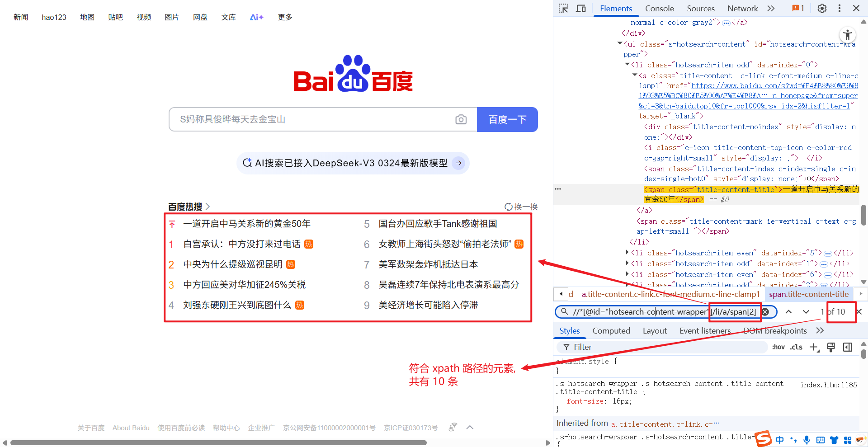Open the DOM breakpoints tab

pos(775,331)
